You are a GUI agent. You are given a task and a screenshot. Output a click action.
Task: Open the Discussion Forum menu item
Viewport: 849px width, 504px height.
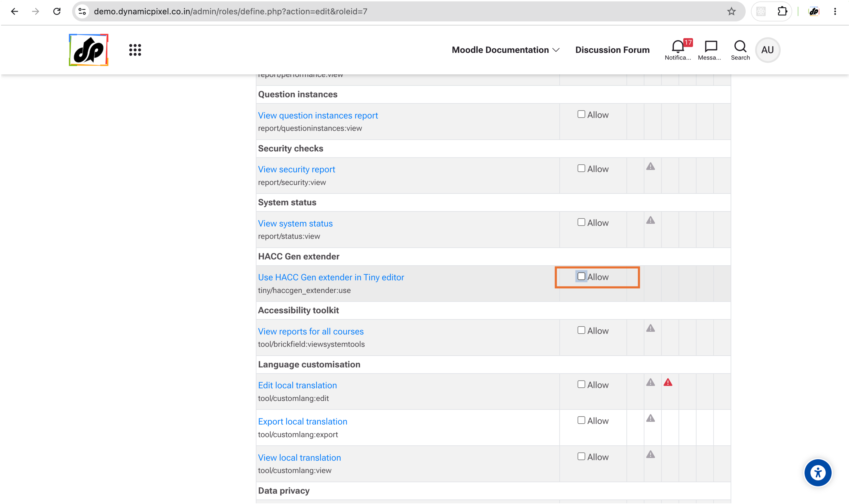click(x=612, y=50)
